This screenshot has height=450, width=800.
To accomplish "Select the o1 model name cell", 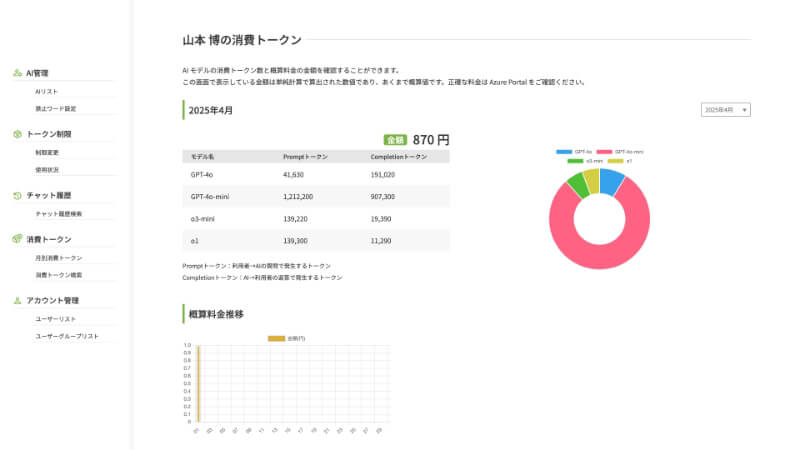I will 194,241.
